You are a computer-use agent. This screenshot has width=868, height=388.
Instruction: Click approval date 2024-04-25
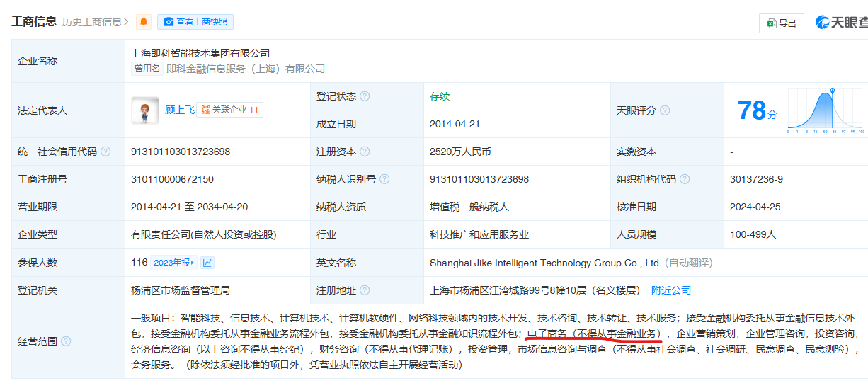click(755, 207)
